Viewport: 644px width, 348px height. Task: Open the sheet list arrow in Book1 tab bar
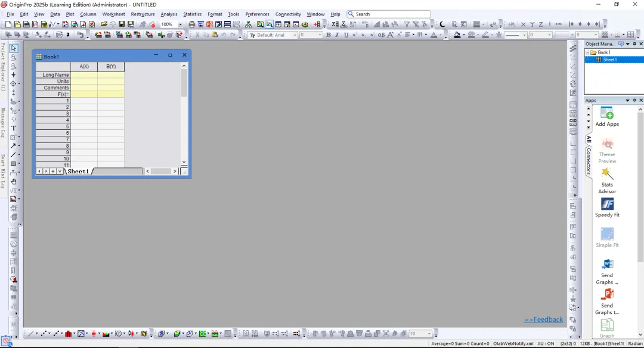(60, 171)
